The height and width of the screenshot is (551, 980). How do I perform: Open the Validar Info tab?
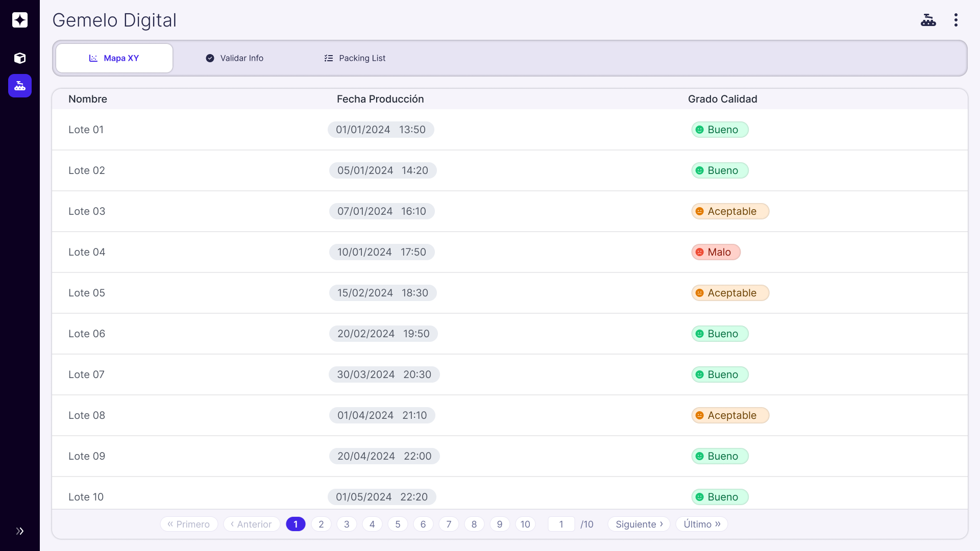[x=235, y=58]
